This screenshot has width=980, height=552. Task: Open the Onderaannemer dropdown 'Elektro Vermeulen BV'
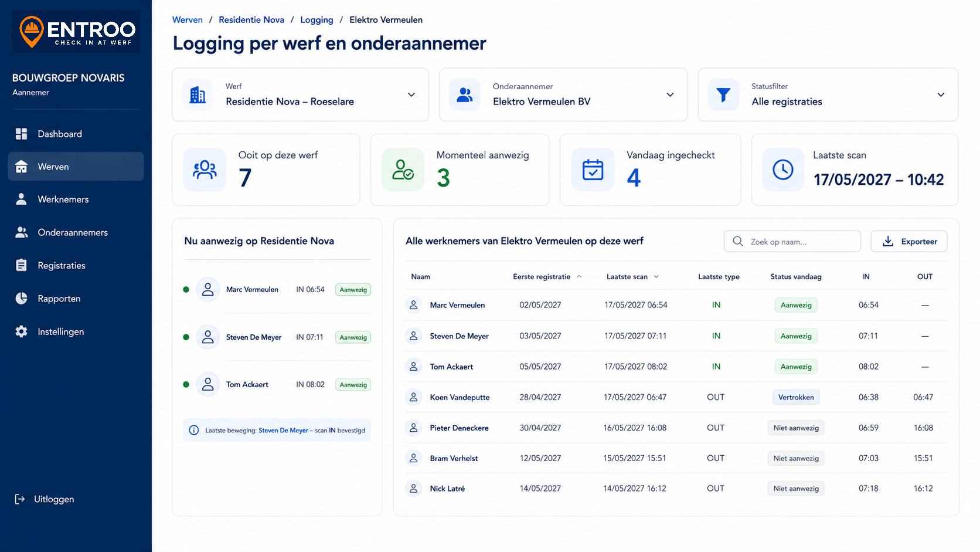tap(563, 94)
